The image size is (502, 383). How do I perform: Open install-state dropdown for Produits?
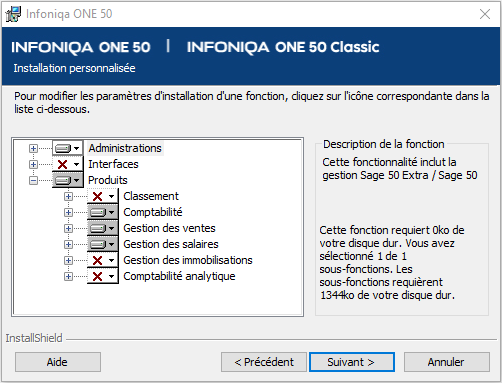click(x=68, y=180)
